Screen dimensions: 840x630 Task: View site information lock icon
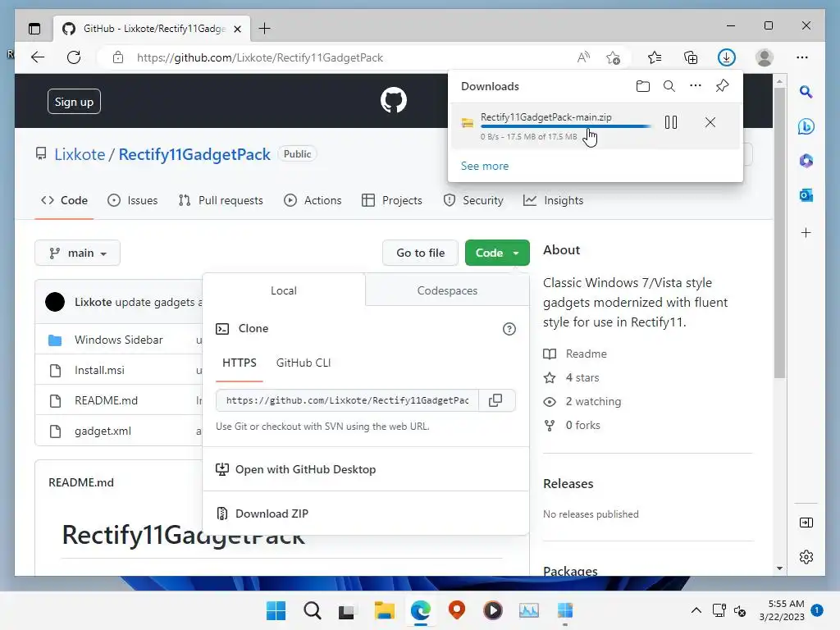[118, 57]
